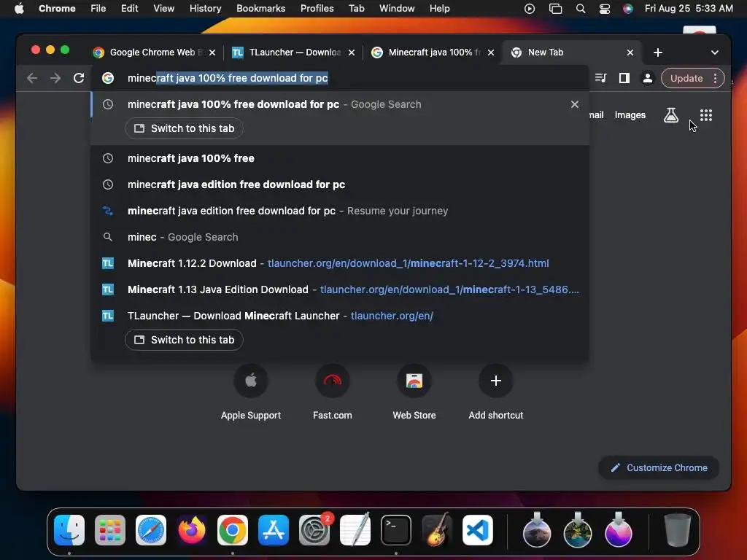Viewport: 747px width, 560px height.
Task: Open the Search Labs flask icon
Action: tap(671, 114)
